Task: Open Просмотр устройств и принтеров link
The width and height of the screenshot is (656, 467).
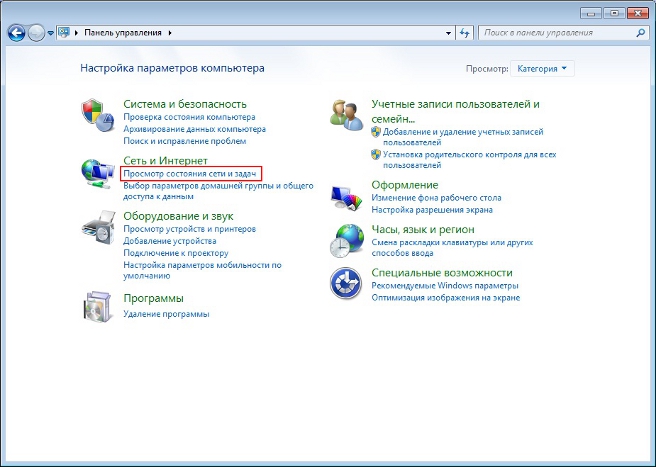Action: 190,229
